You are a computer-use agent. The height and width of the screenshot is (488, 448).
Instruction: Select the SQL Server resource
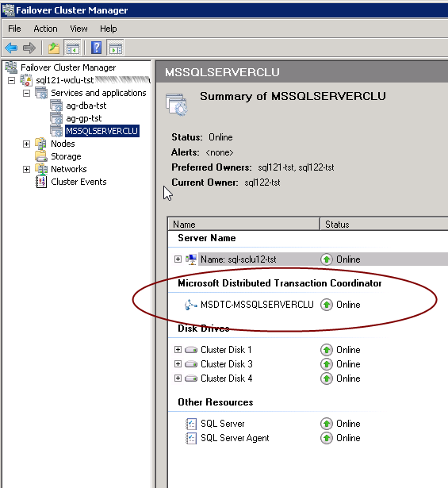[223, 424]
